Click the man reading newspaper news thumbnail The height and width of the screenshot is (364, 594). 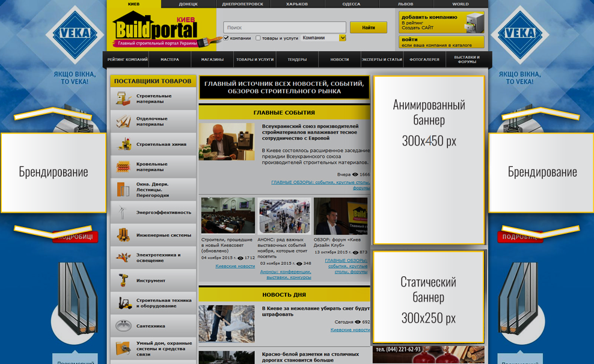coord(227,142)
